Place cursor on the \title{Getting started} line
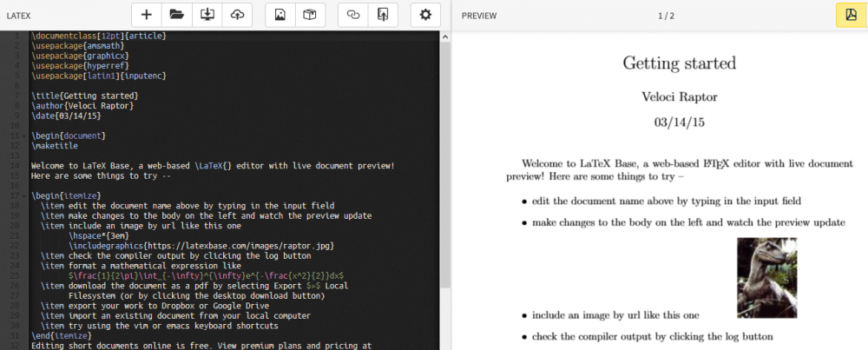Screen dimensions: 868x350 [83, 96]
